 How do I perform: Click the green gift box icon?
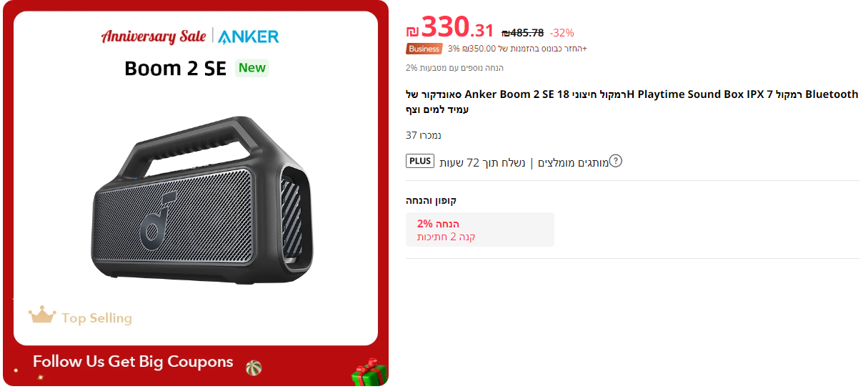tap(369, 372)
